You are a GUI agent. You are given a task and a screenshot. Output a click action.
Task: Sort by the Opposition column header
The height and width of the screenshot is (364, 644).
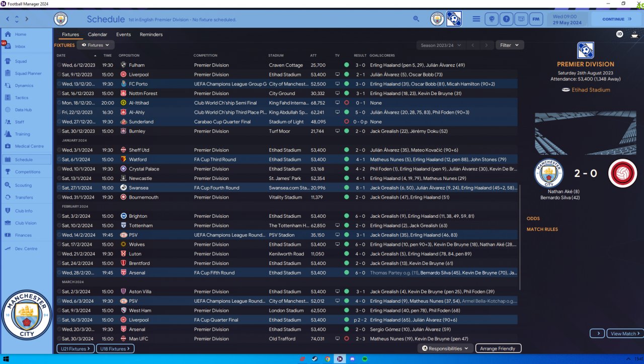128,55
